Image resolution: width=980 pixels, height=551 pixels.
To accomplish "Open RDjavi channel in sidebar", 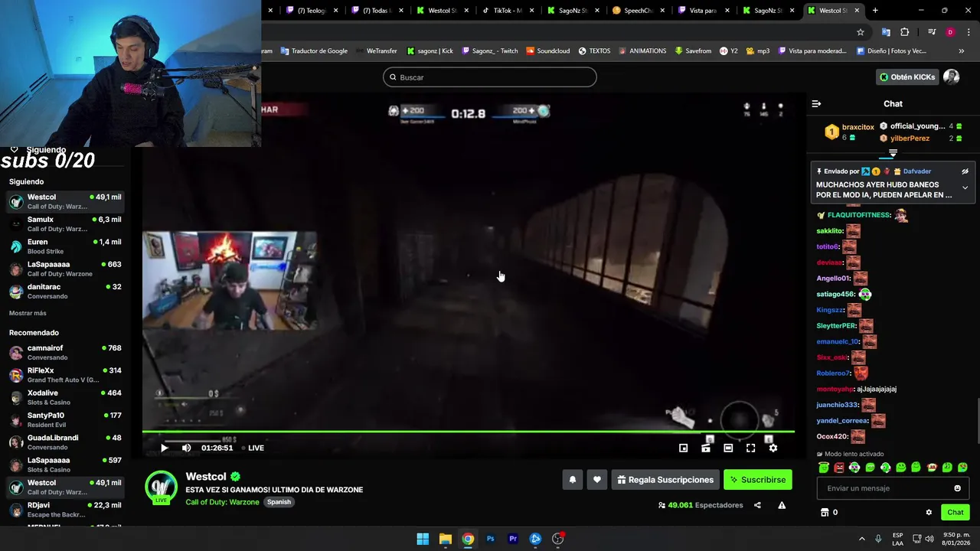I will [65, 509].
